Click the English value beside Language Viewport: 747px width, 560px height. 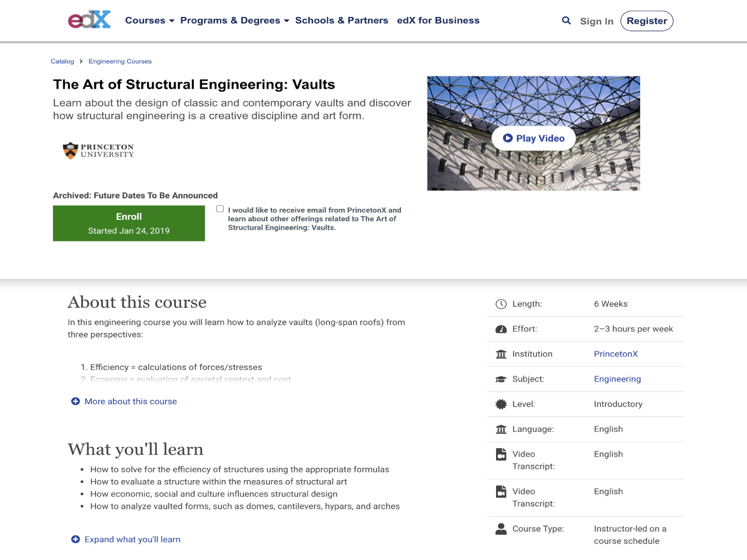[608, 429]
